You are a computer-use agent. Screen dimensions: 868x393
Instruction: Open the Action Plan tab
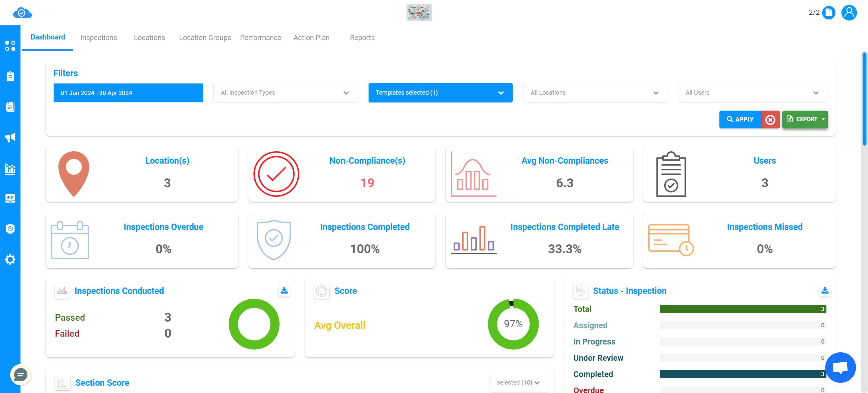[x=311, y=38]
